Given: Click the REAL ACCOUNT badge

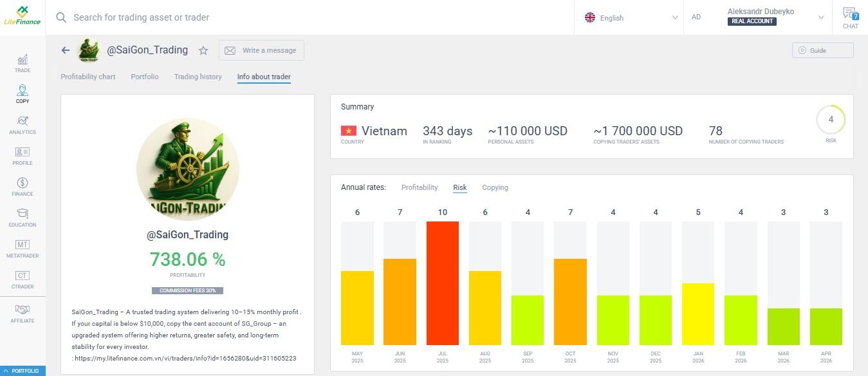Looking at the screenshot, I should pyautogui.click(x=752, y=21).
